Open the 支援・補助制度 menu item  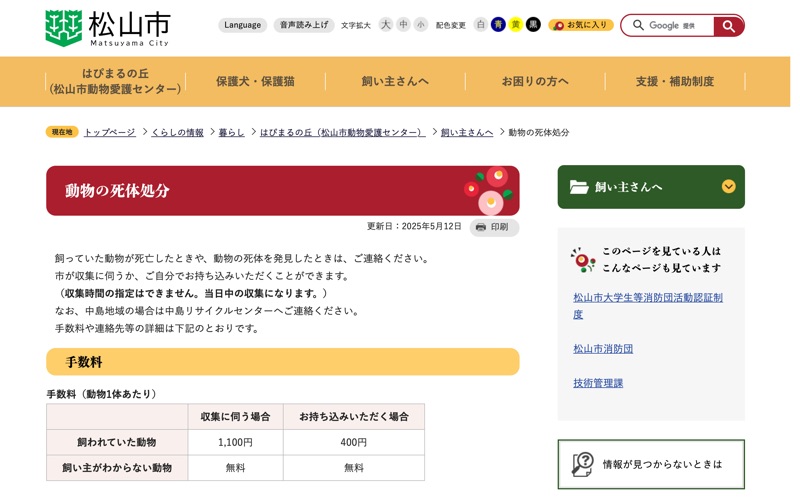coord(674,81)
